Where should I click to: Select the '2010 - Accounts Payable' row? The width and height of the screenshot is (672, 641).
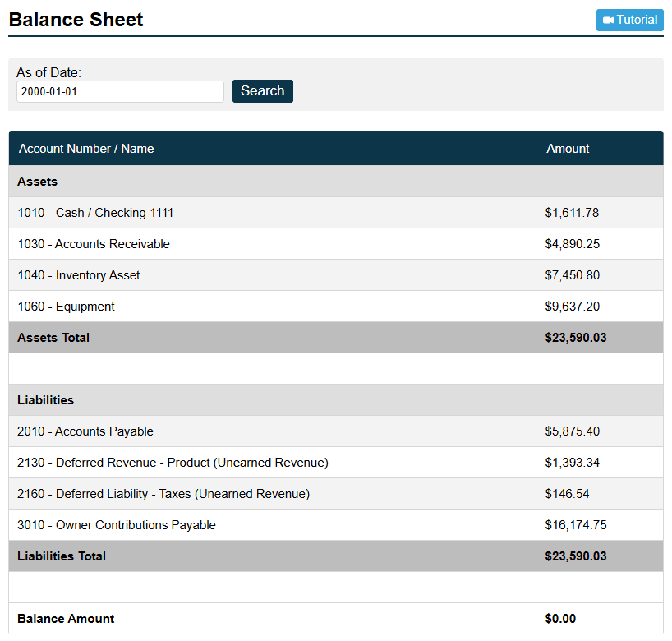336,431
